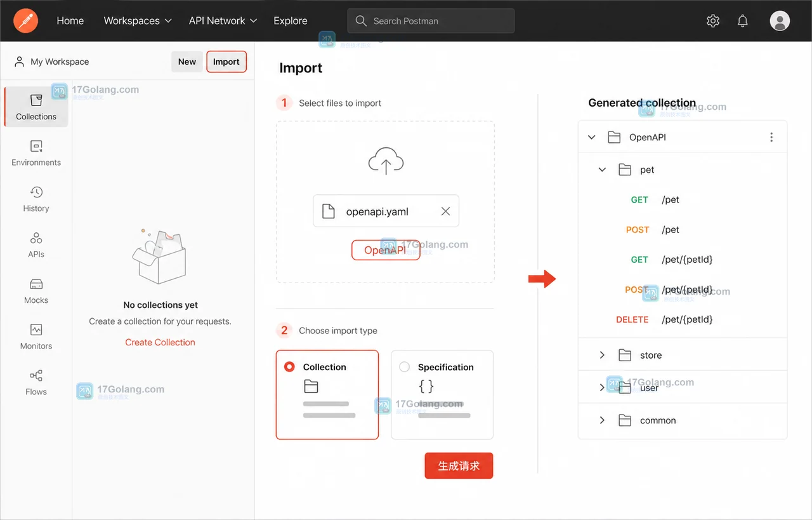Click the OpenAPI collection folder icon
The image size is (812, 520).
[613, 137]
